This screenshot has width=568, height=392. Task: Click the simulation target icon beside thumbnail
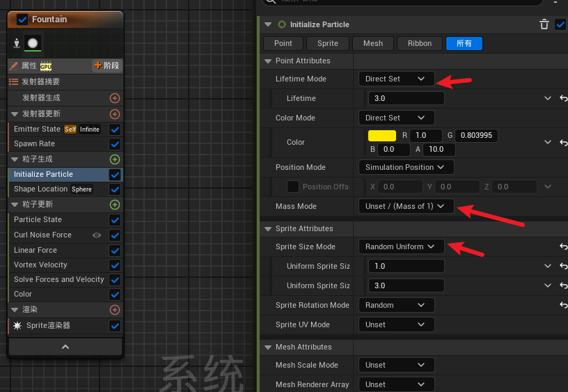(16, 43)
